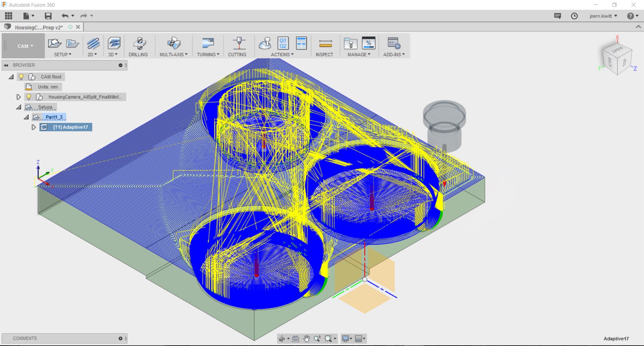644x346 pixels.
Task: Start toolpath Simulate from Actions
Action: coord(265,43)
